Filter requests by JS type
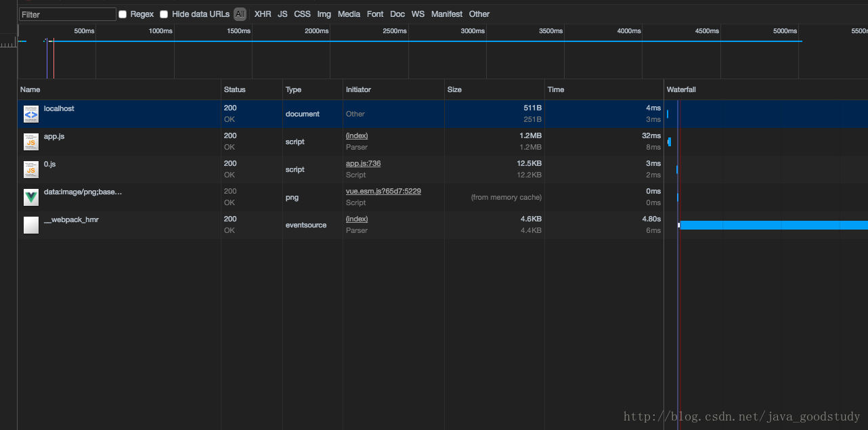868x430 pixels. point(282,14)
